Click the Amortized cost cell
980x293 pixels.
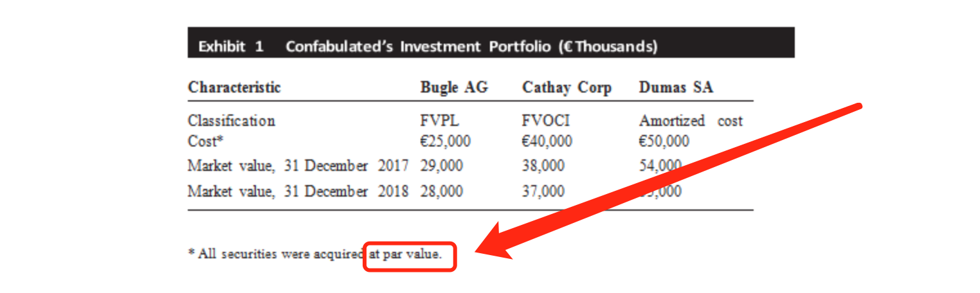pyautogui.click(x=691, y=121)
